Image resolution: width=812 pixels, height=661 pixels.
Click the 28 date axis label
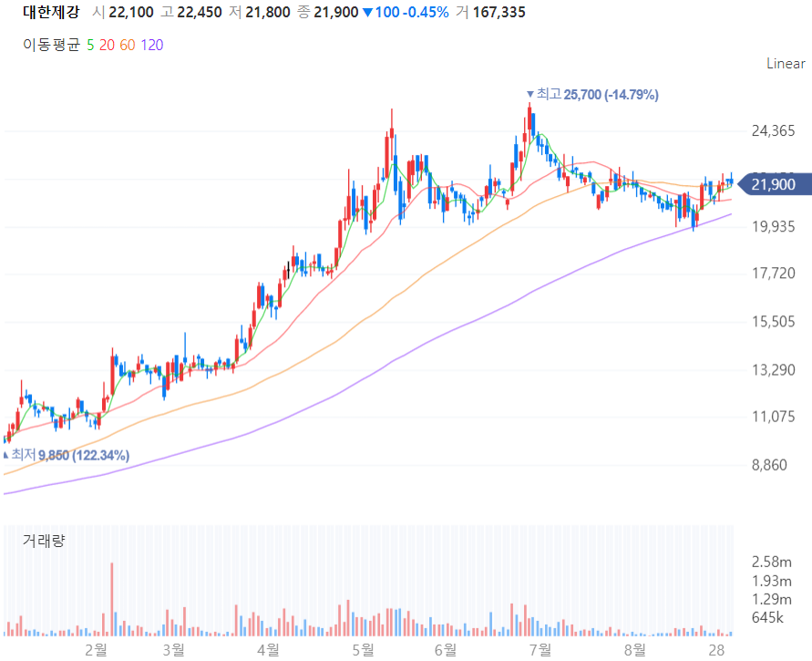[716, 649]
